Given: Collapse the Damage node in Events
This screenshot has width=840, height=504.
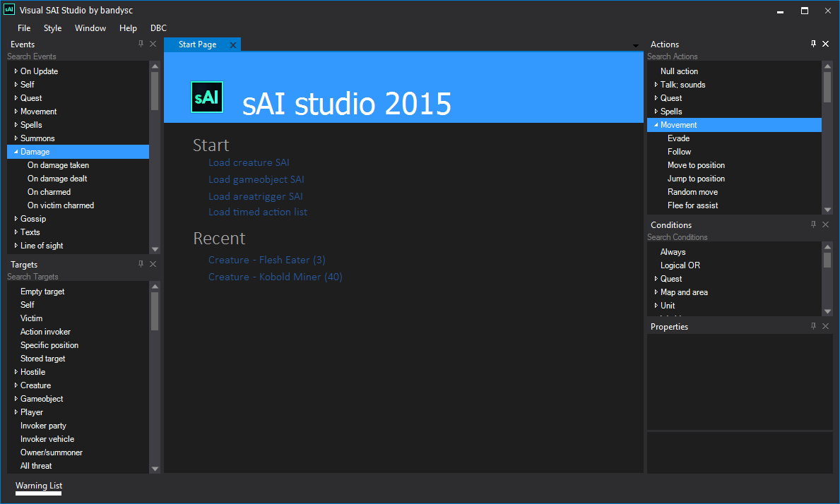Looking at the screenshot, I should click(x=16, y=152).
